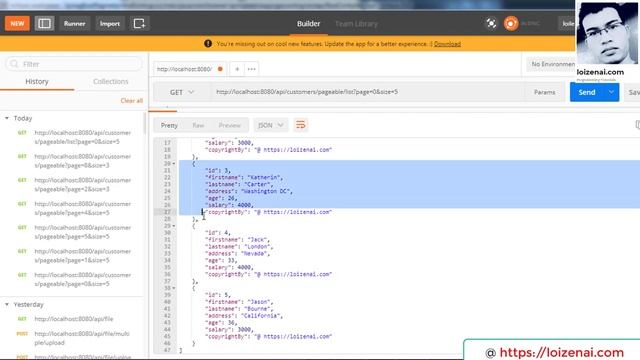Click the "address": "Nevada" line
This screenshot has width=640, height=360.
pyautogui.click(x=238, y=253)
